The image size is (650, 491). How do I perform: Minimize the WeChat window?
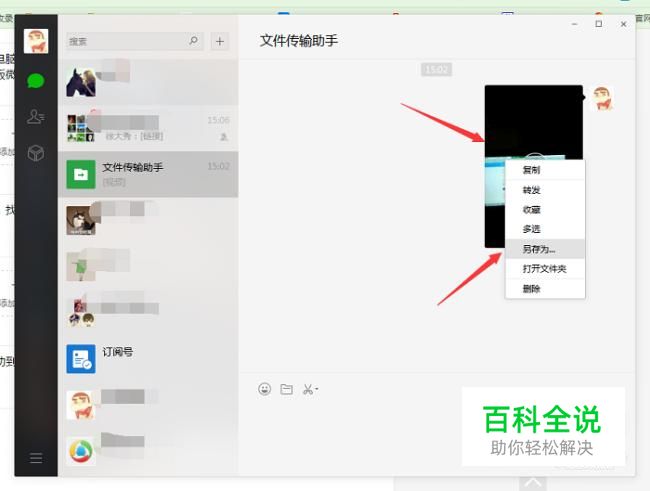575,24
